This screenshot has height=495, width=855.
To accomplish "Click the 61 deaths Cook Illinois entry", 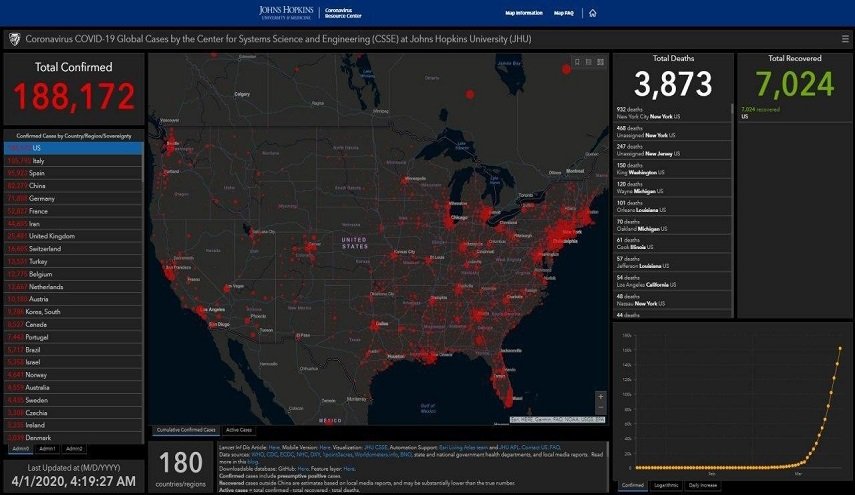I will [672, 244].
